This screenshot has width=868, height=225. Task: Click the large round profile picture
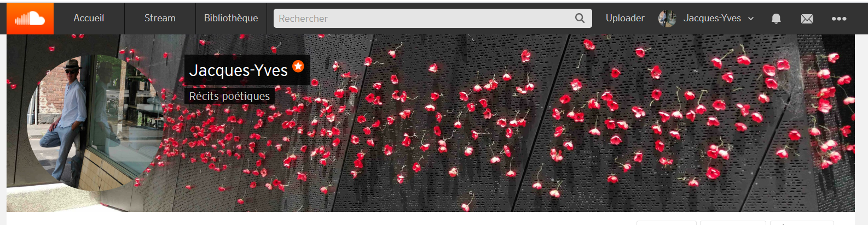pos(95,122)
